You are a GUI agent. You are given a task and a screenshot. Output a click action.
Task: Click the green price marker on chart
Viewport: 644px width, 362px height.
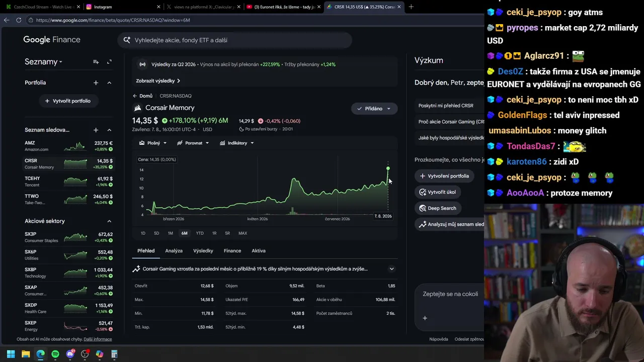click(388, 168)
